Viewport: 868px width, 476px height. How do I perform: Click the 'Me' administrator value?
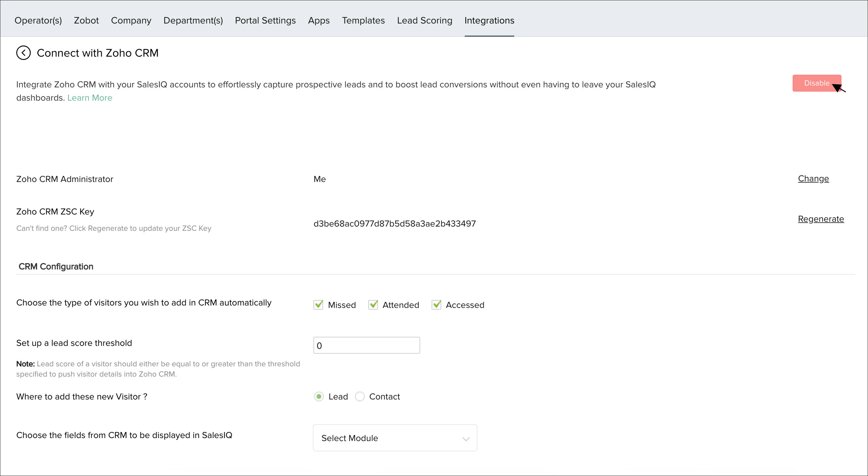click(319, 179)
